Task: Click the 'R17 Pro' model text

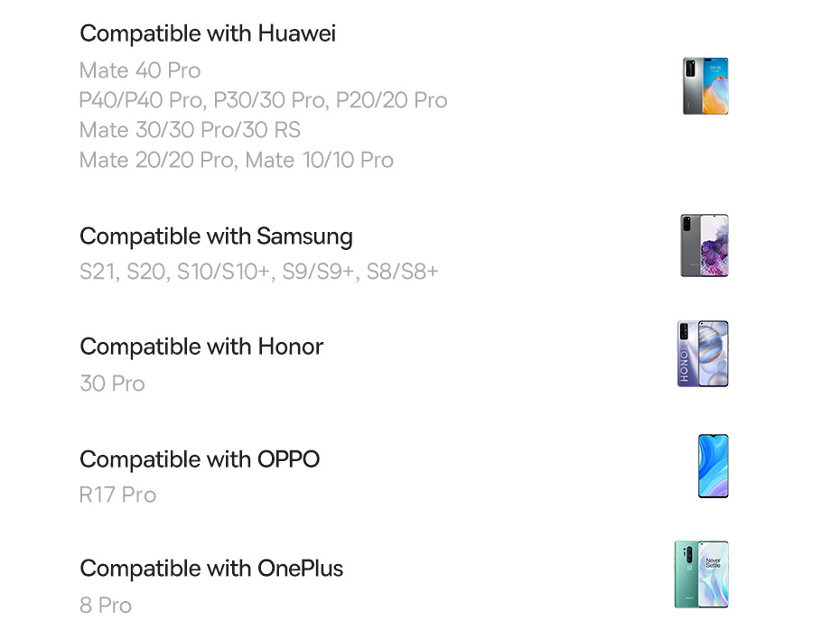Action: 117,495
